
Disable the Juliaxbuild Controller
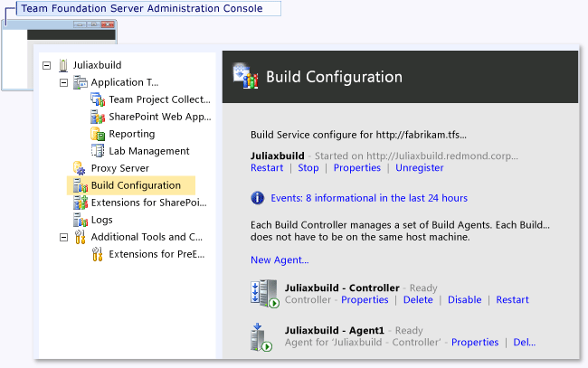(464, 300)
